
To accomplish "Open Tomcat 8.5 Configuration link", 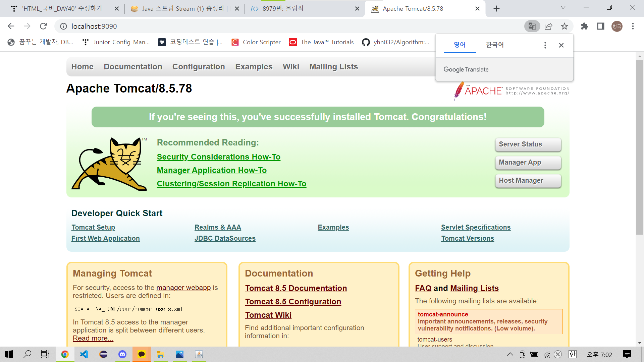I will tap(293, 302).
